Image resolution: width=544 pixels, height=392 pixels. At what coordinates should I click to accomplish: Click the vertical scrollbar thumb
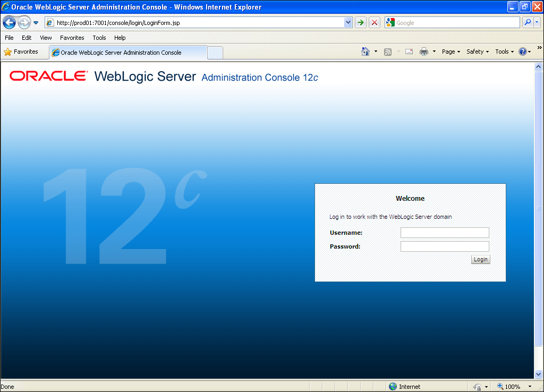tap(539, 209)
